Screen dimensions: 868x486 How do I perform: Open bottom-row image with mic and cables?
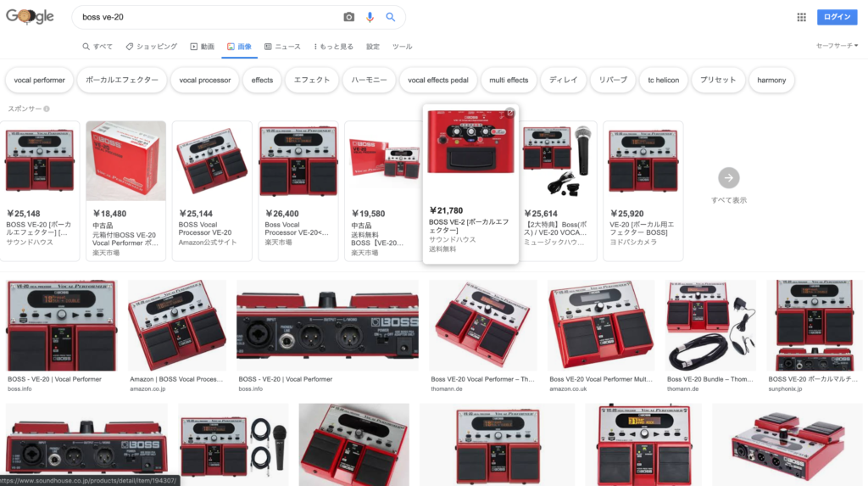click(x=233, y=444)
